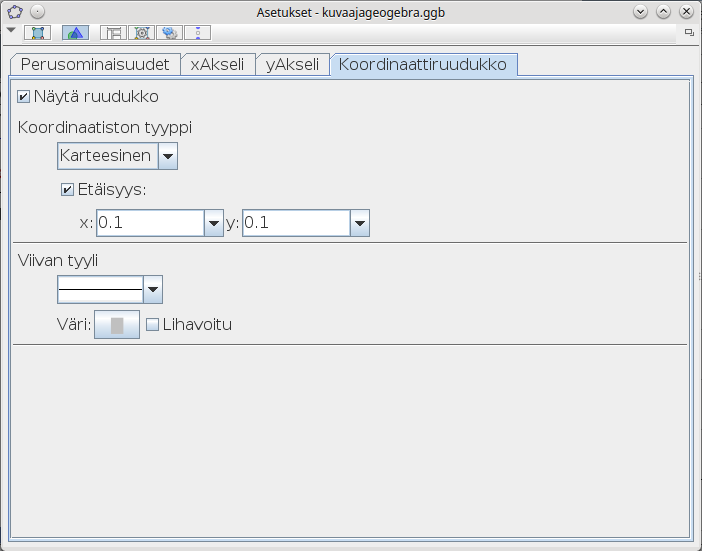Image resolution: width=702 pixels, height=551 pixels.
Task: Click the x distance input field
Action: pos(149,223)
